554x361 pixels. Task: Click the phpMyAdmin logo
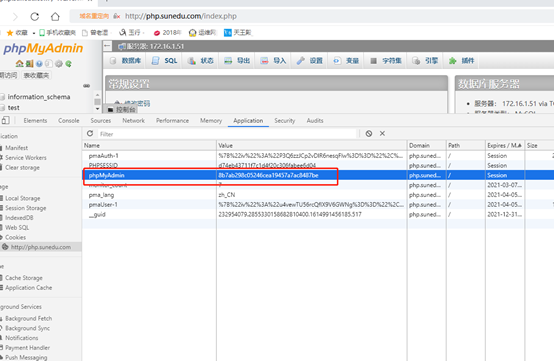pyautogui.click(x=43, y=48)
